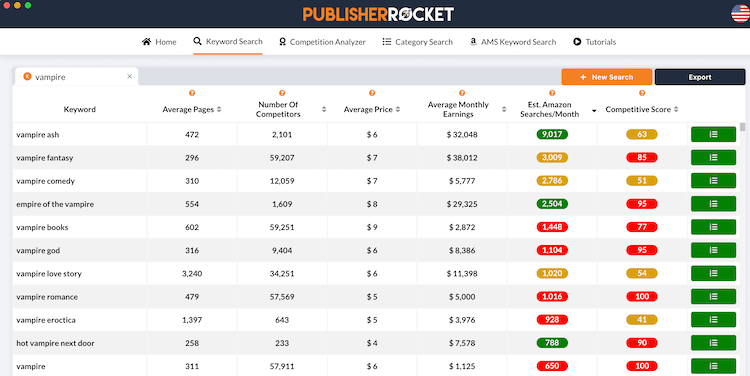Sort by Average Pages column

click(219, 109)
